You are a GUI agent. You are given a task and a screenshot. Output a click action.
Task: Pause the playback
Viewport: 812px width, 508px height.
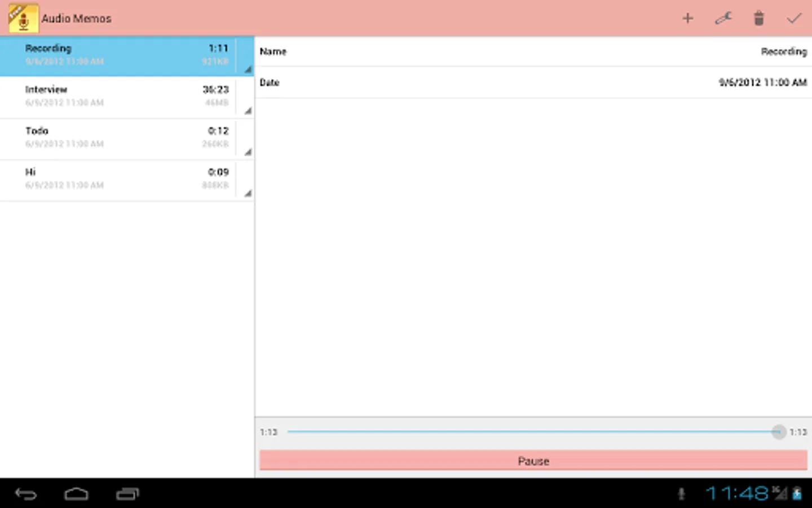[533, 461]
